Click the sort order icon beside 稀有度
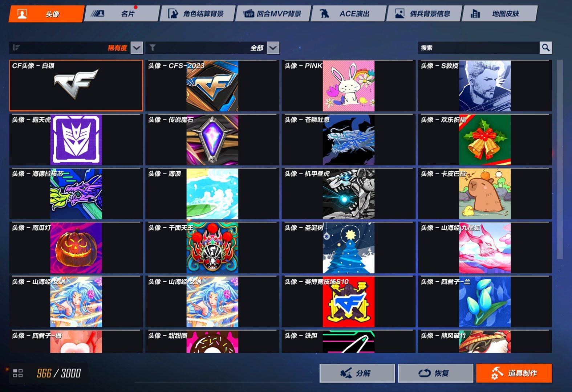The width and height of the screenshot is (572, 392). [x=16, y=48]
